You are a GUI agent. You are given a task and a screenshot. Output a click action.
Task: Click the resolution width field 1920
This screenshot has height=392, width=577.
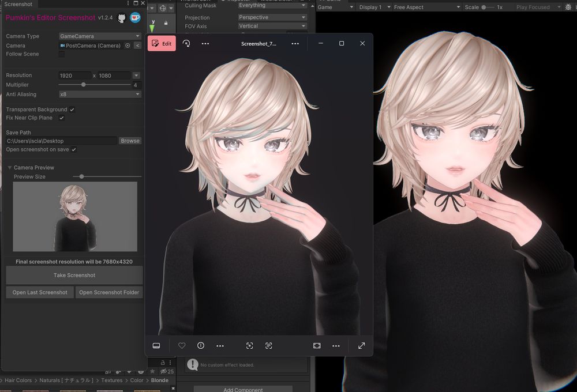click(x=74, y=76)
